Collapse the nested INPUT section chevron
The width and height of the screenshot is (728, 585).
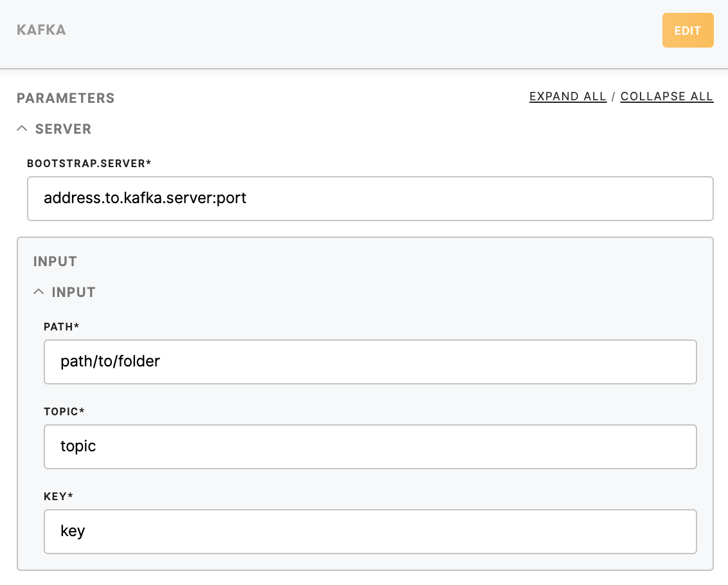coord(39,292)
